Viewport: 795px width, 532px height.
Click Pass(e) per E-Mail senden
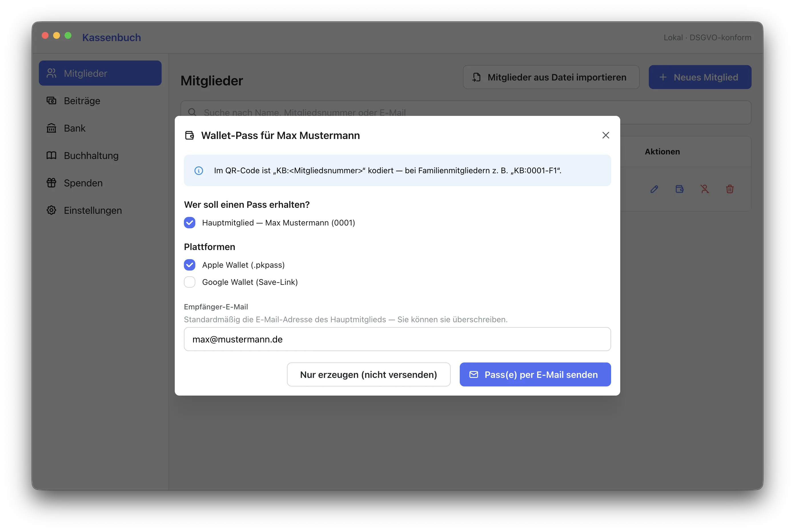point(535,374)
